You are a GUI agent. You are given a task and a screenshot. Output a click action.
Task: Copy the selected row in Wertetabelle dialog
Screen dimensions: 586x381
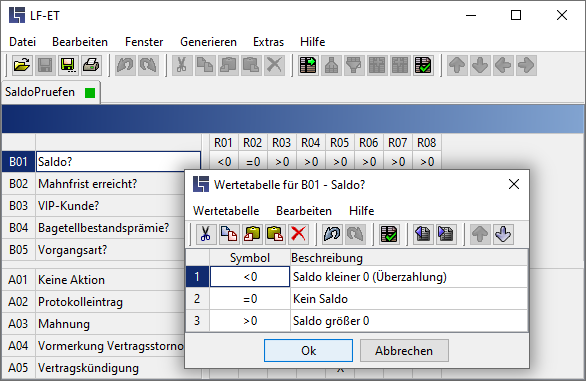click(229, 234)
